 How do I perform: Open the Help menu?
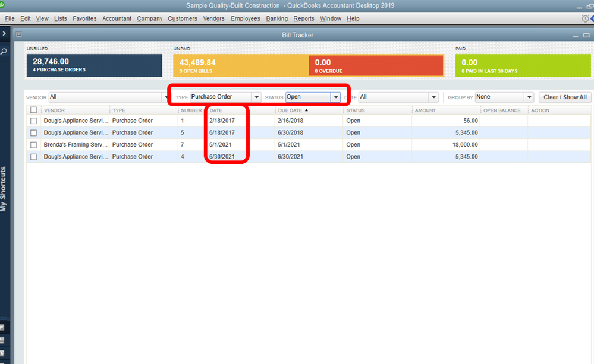tap(353, 18)
